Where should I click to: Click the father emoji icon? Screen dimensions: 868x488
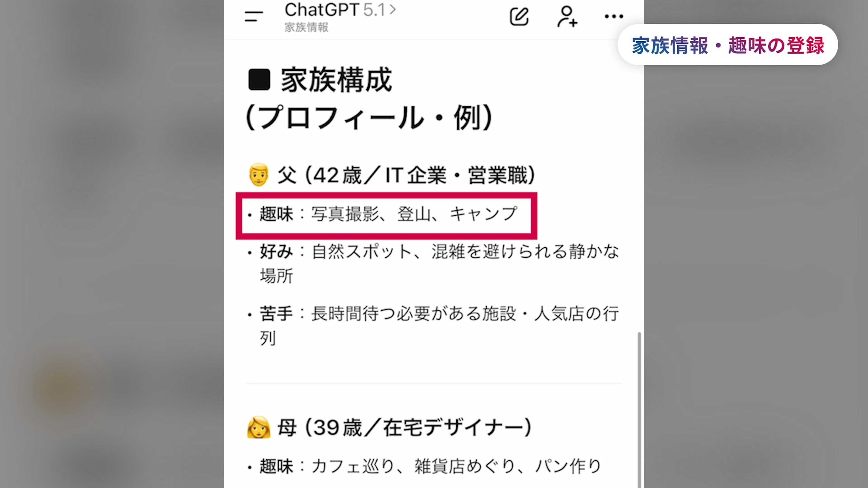(258, 175)
